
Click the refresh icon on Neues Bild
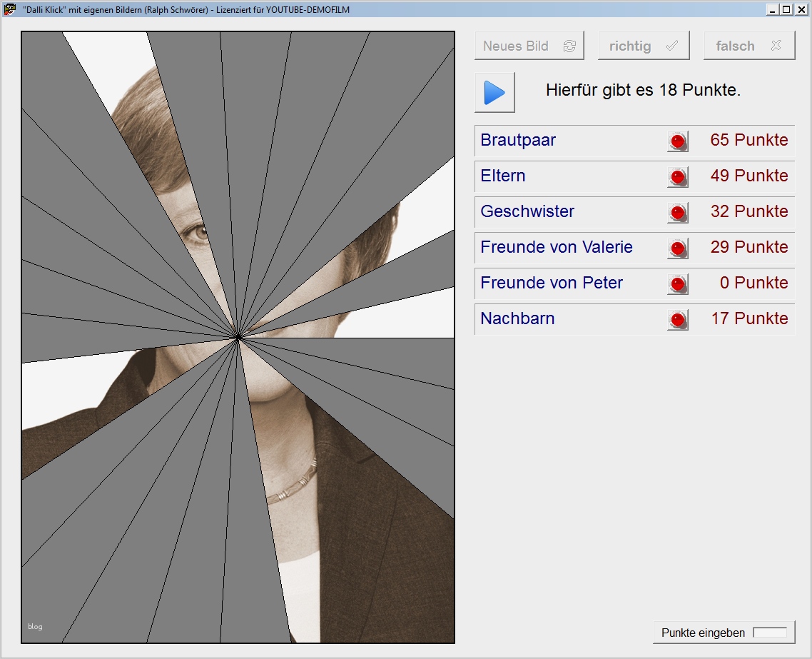[x=569, y=45]
